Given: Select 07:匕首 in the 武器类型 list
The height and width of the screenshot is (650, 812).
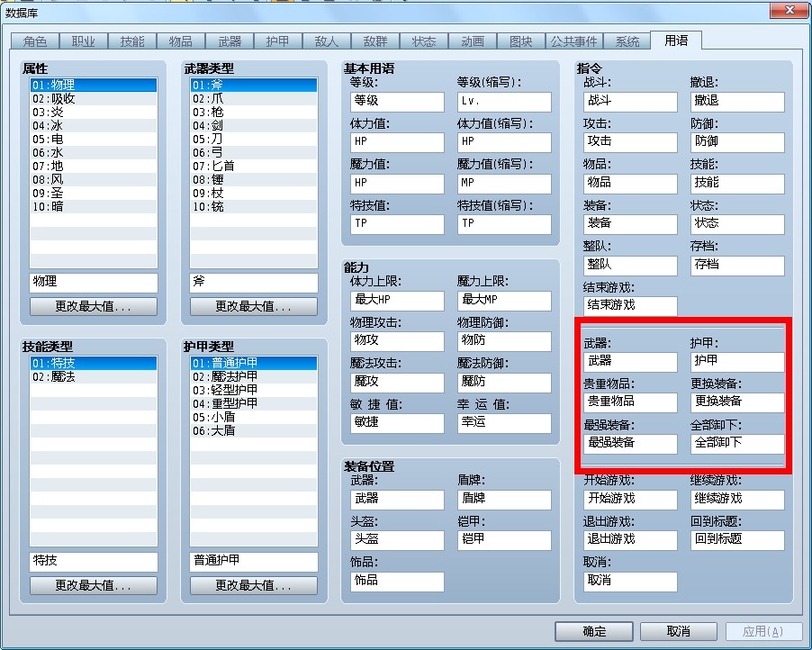Looking at the screenshot, I should click(x=254, y=166).
